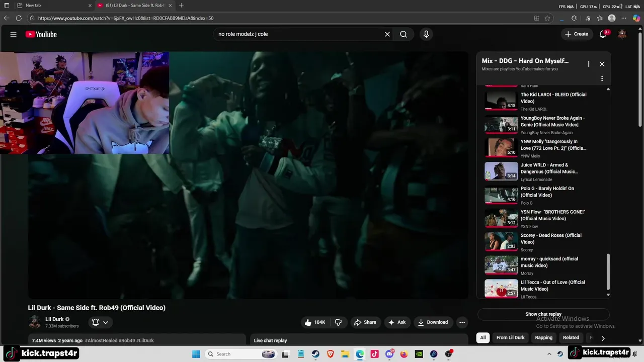
Task: Close the New tab browser tab
Action: (x=90, y=6)
